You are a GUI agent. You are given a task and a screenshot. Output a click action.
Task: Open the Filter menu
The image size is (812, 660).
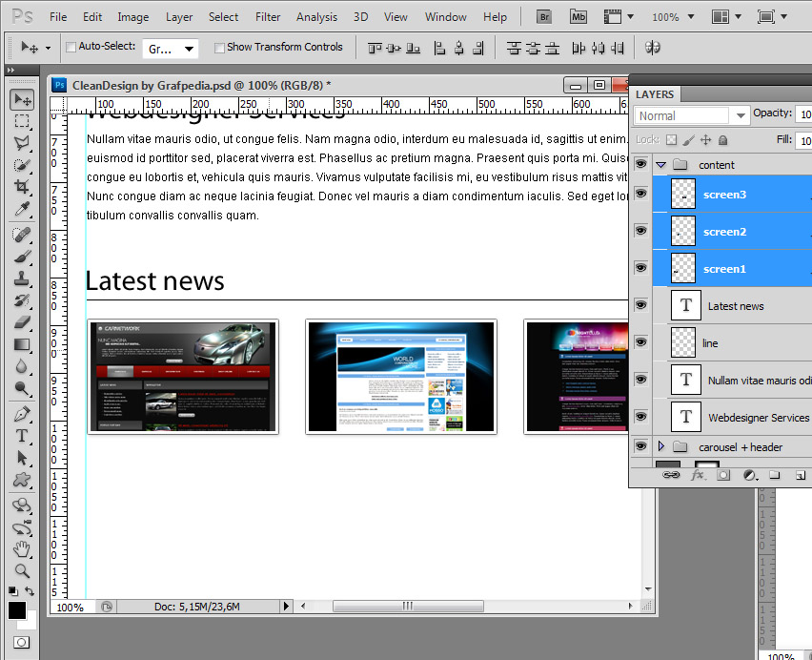point(268,17)
